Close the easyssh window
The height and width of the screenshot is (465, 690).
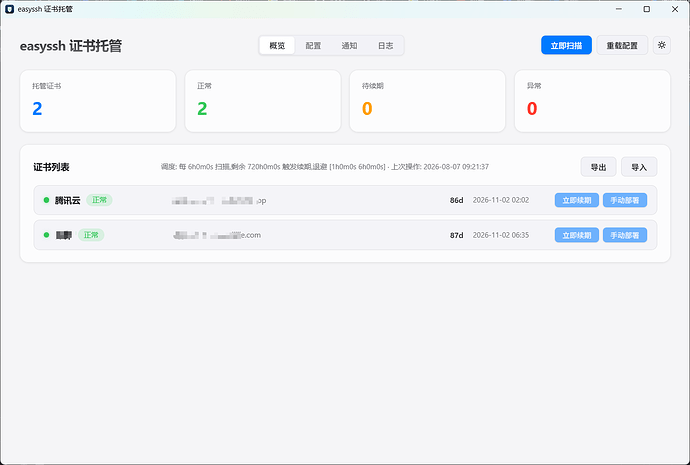[x=675, y=9]
